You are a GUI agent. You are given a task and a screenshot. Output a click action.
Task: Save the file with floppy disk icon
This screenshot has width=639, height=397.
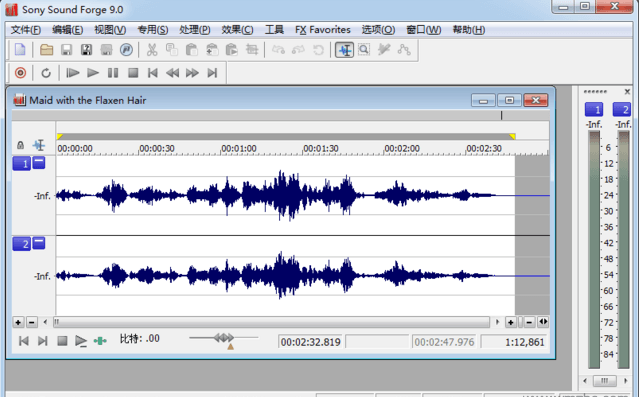click(66, 50)
